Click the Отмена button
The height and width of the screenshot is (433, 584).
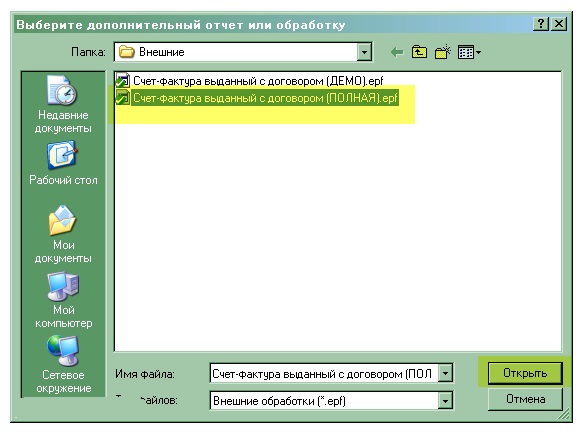point(525,399)
